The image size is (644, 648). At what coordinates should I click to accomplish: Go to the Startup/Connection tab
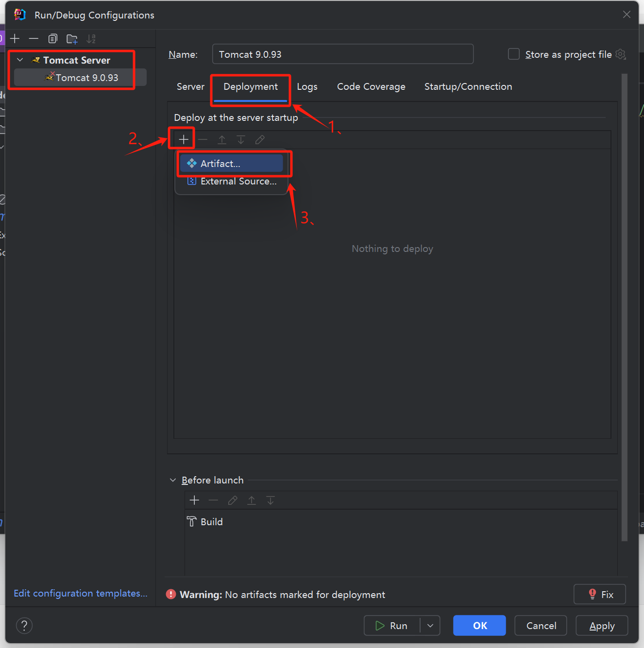[x=468, y=86]
